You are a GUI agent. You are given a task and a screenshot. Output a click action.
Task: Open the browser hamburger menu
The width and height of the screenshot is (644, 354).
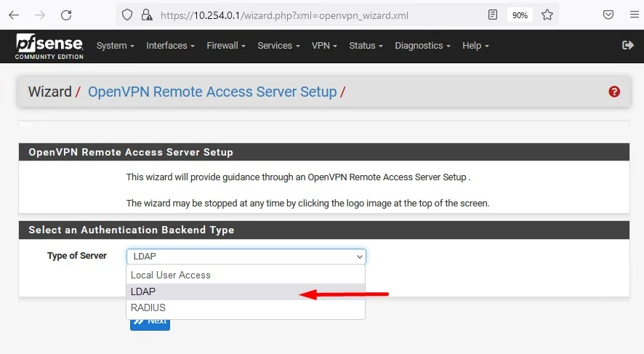click(634, 15)
